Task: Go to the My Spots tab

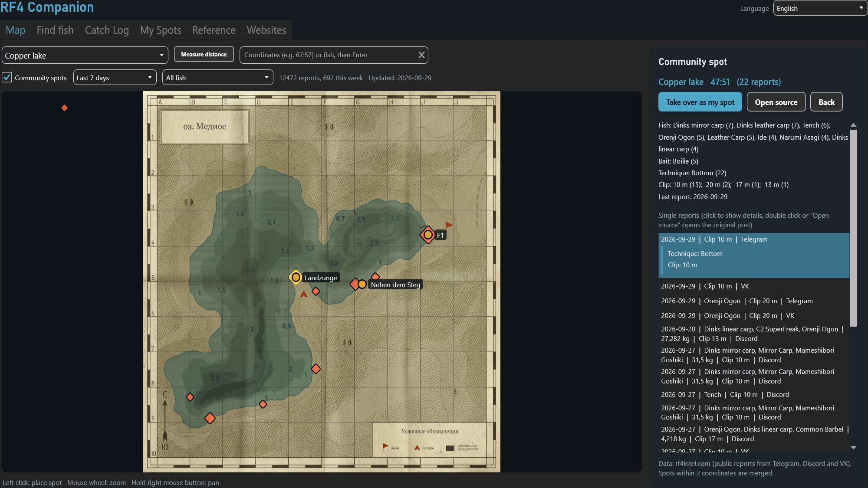Action: click(x=161, y=30)
